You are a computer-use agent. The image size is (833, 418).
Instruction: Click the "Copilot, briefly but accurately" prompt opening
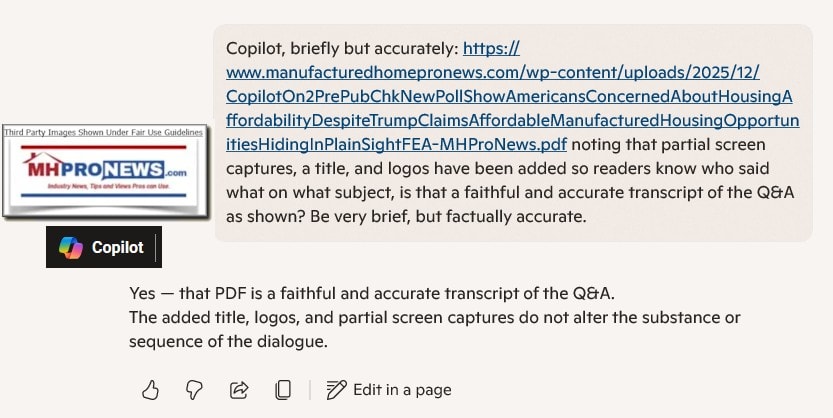[343, 48]
